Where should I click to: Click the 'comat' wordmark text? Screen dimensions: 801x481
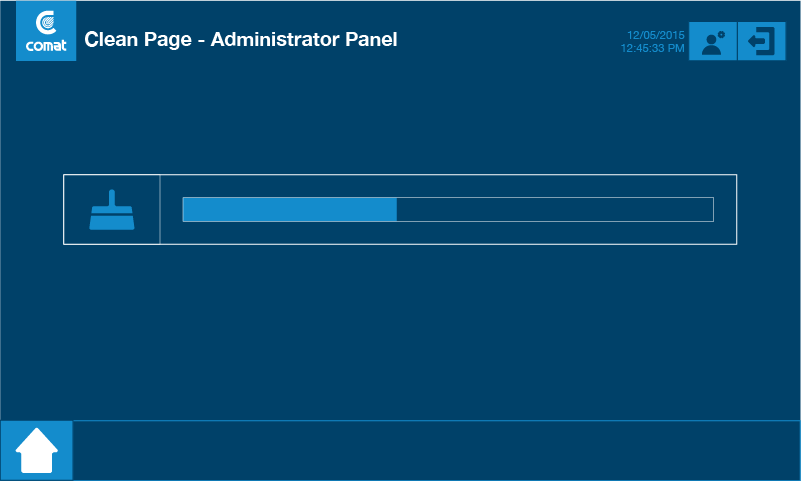pyautogui.click(x=46, y=45)
